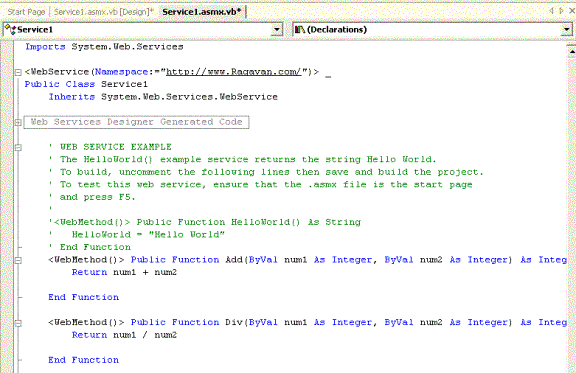Click the (Declarations) combo box field
Image resolution: width=576 pixels, height=373 pixels.
433,29
